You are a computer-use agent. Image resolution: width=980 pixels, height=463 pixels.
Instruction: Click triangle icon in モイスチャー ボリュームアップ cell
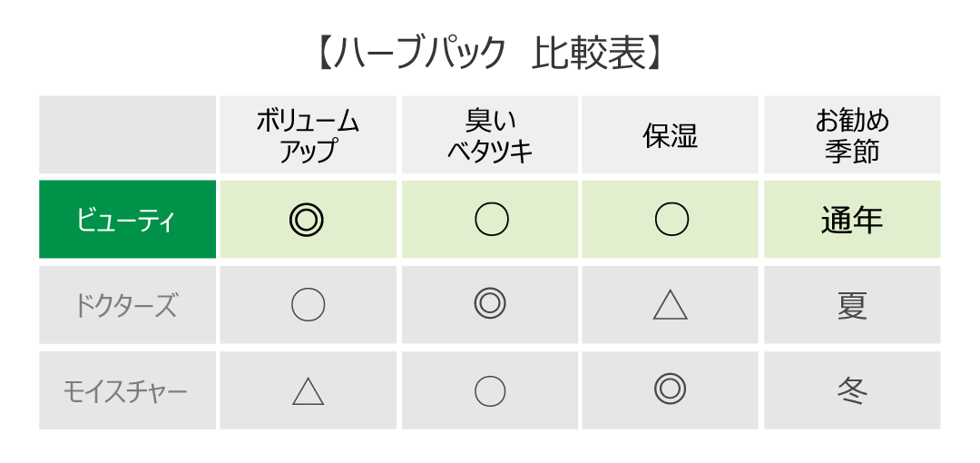308,390
